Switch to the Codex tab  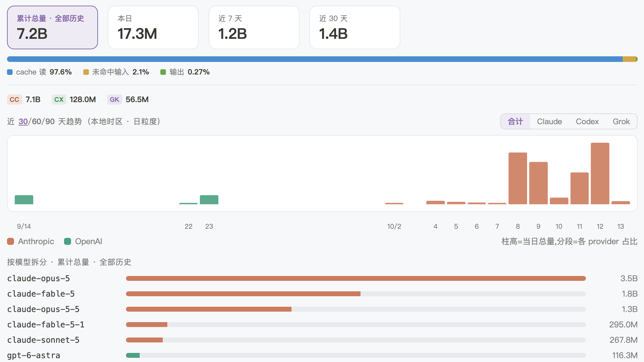587,121
